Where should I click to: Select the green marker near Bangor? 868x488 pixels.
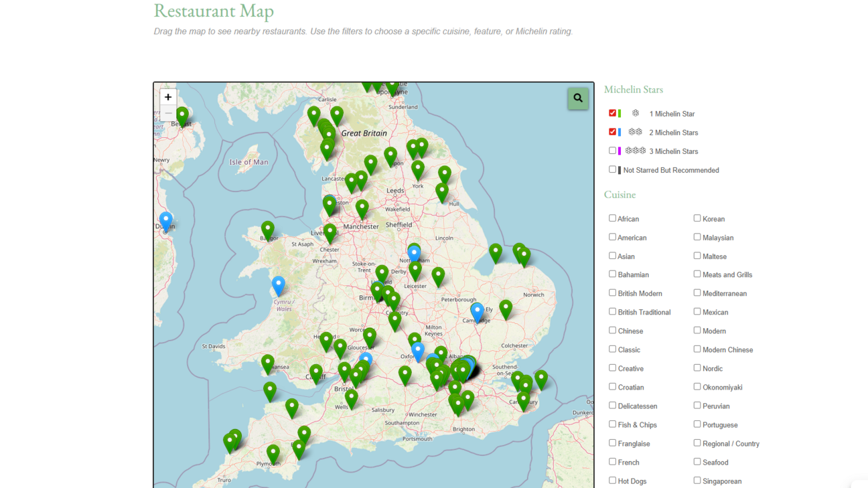pos(267,230)
